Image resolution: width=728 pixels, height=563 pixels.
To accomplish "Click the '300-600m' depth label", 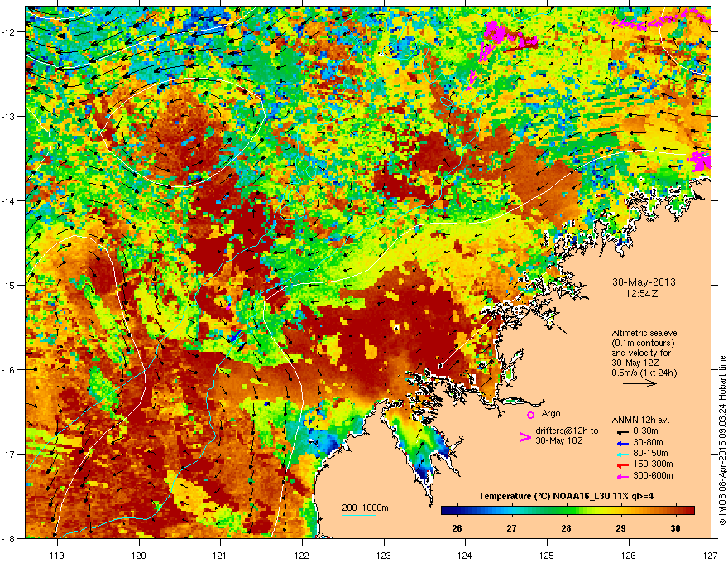I will click(653, 475).
